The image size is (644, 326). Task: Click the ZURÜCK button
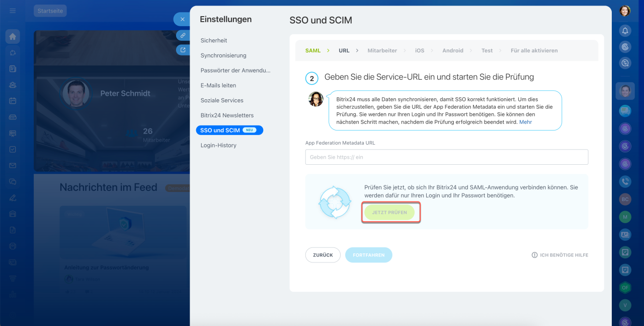323,255
